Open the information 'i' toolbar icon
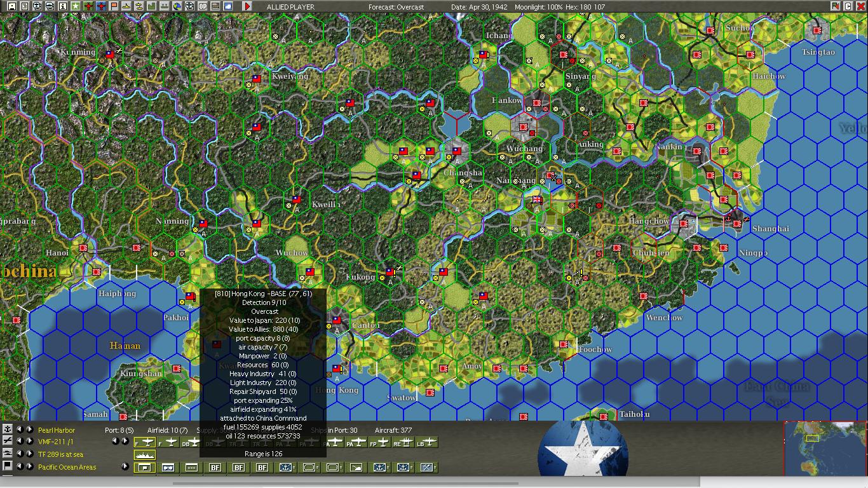868x488 pixels. coord(62,6)
